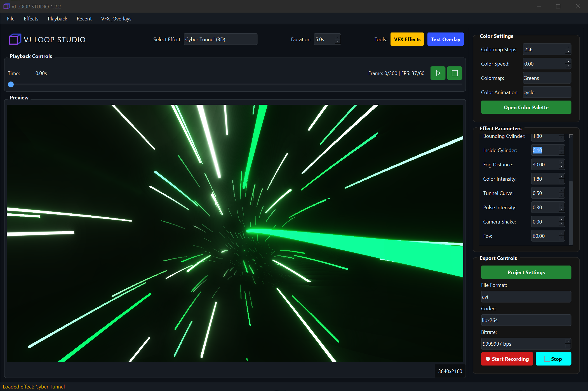Open the Text Overlay tool
The height and width of the screenshot is (391, 588).
[x=445, y=39]
